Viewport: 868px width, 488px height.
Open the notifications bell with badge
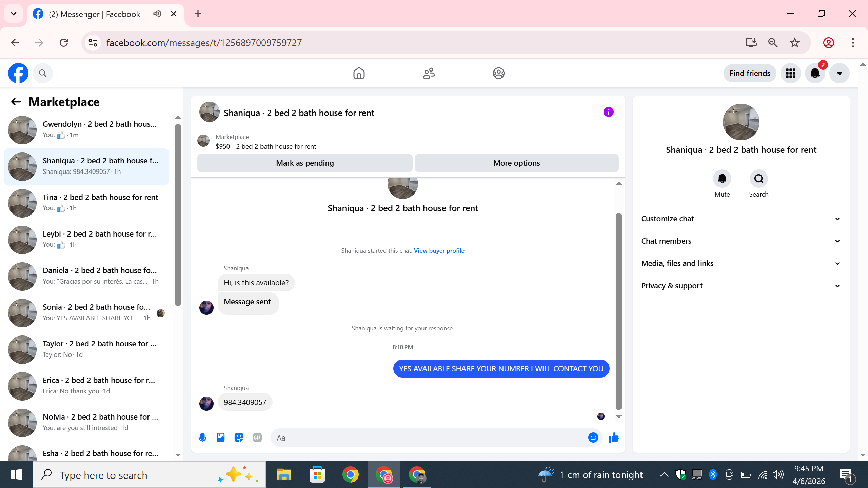815,73
